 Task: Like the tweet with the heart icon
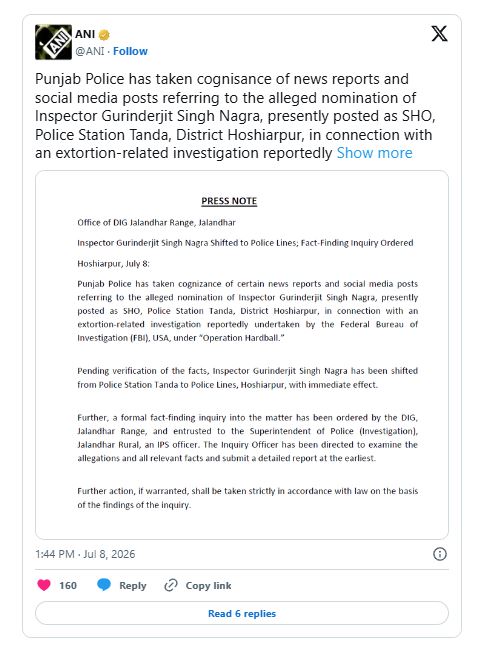point(44,585)
